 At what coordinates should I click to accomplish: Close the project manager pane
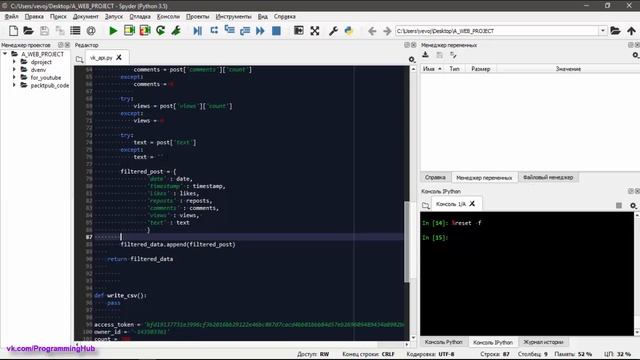(67, 45)
